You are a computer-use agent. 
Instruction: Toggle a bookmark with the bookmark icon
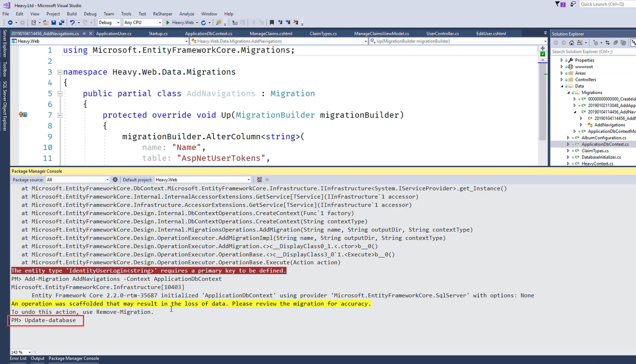pyautogui.click(x=272, y=23)
